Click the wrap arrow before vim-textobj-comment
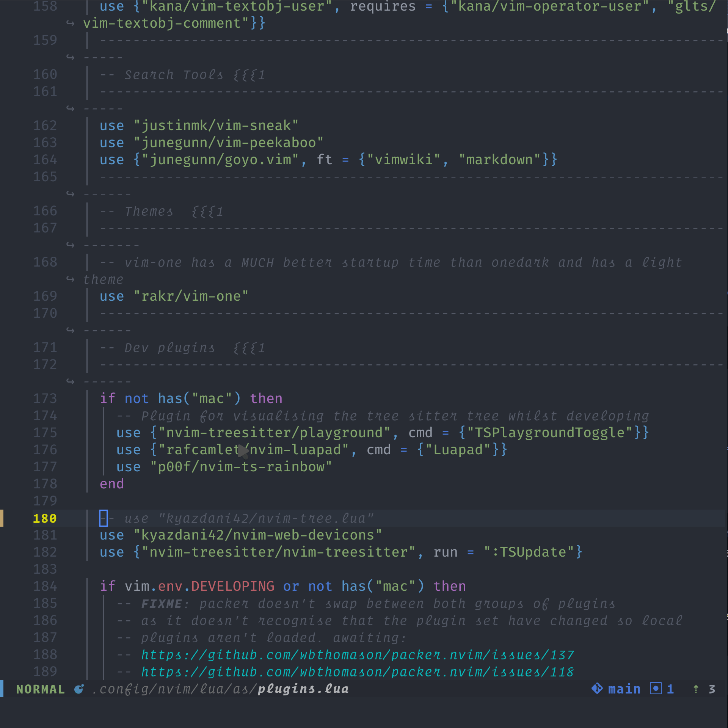Viewport: 728px width, 728px height. click(x=71, y=23)
